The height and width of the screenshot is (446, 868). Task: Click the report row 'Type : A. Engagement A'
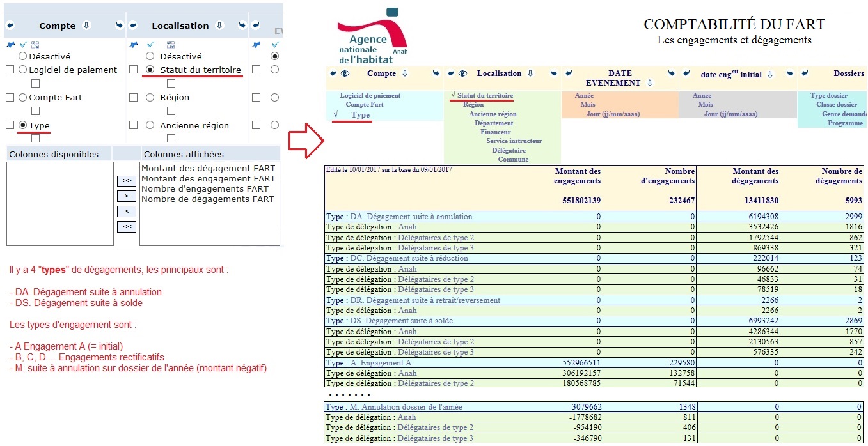click(594, 362)
